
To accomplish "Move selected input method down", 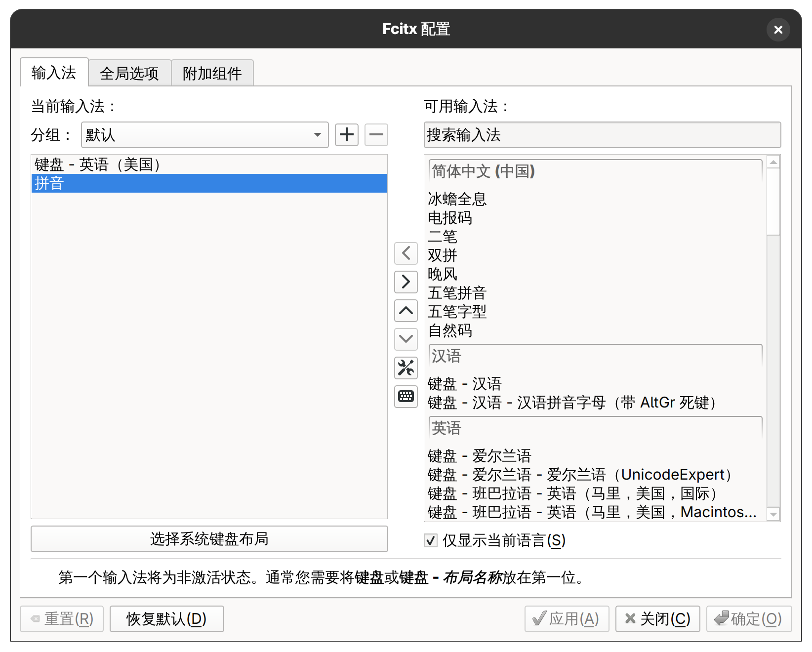I will pyautogui.click(x=406, y=339).
